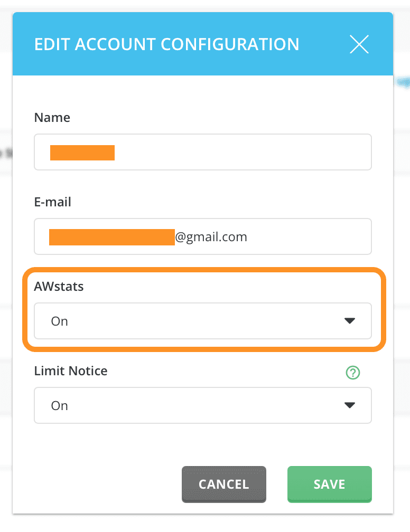
Task: Click the chevron inside the highlighted AWstats selector
Action: tap(349, 321)
